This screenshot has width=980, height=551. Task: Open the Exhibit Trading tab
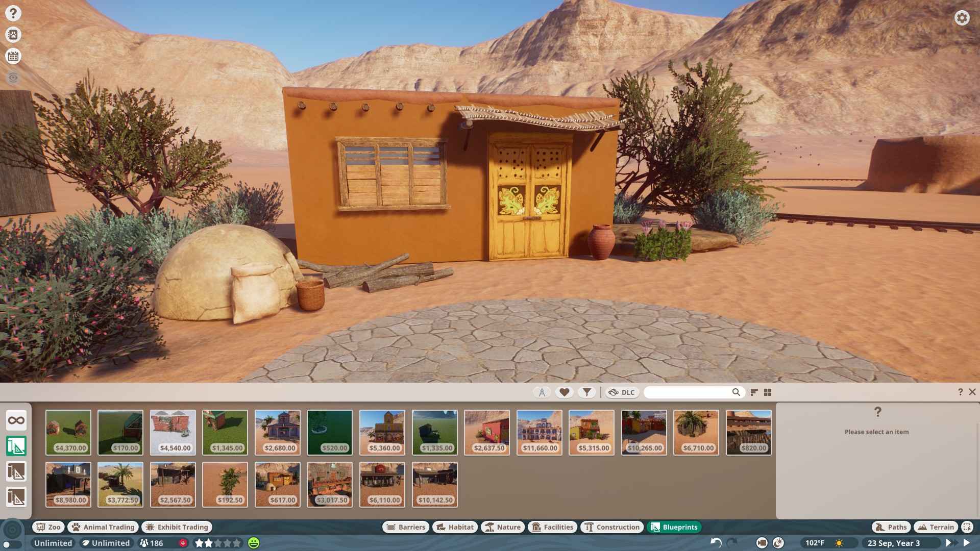point(177,527)
